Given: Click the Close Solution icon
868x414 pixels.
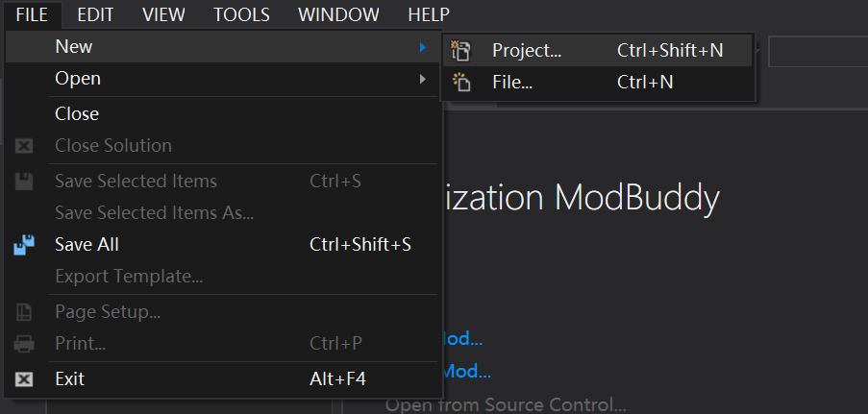Looking at the screenshot, I should point(24,146).
